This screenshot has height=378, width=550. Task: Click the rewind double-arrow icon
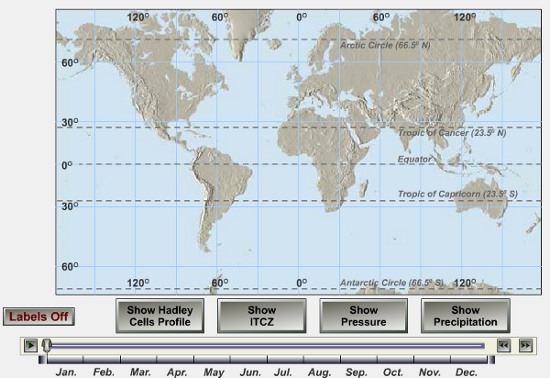pyautogui.click(x=504, y=346)
